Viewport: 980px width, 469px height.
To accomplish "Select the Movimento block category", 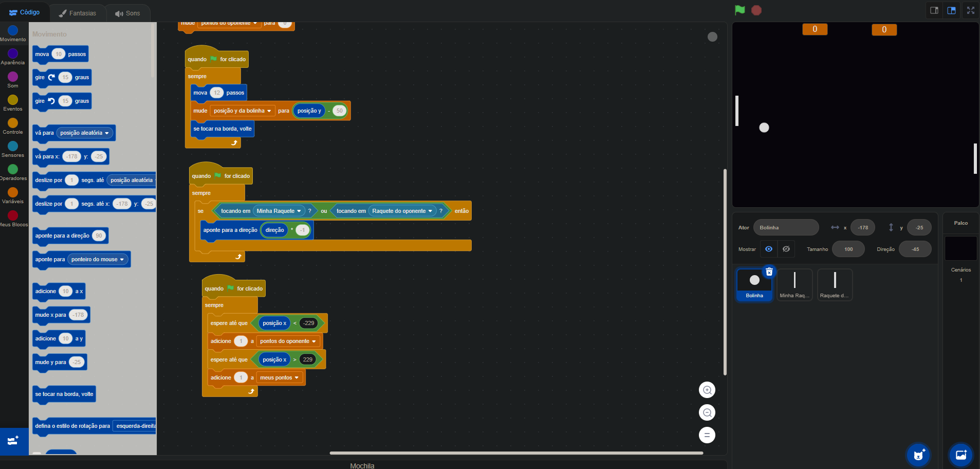I will (x=13, y=33).
